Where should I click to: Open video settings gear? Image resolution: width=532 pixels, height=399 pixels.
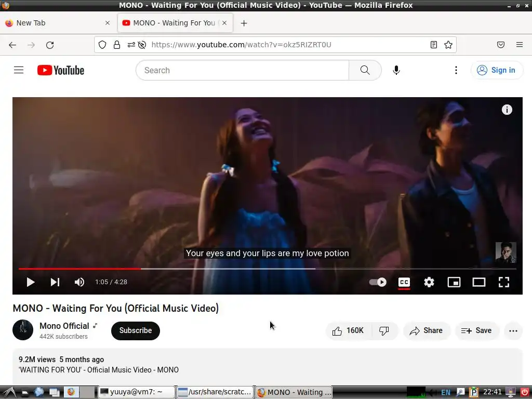(x=429, y=282)
